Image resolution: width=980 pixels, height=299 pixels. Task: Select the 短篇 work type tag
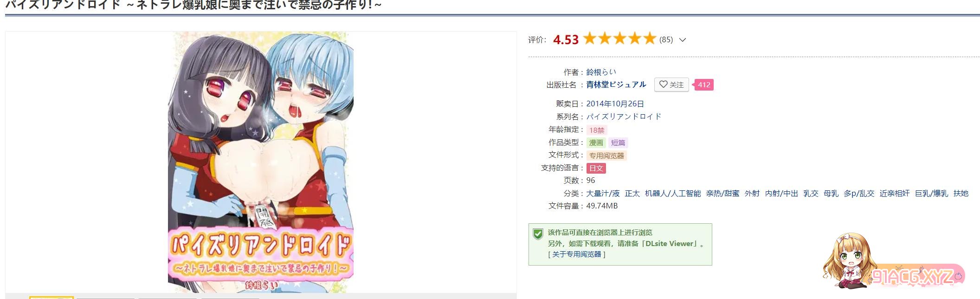tap(618, 143)
